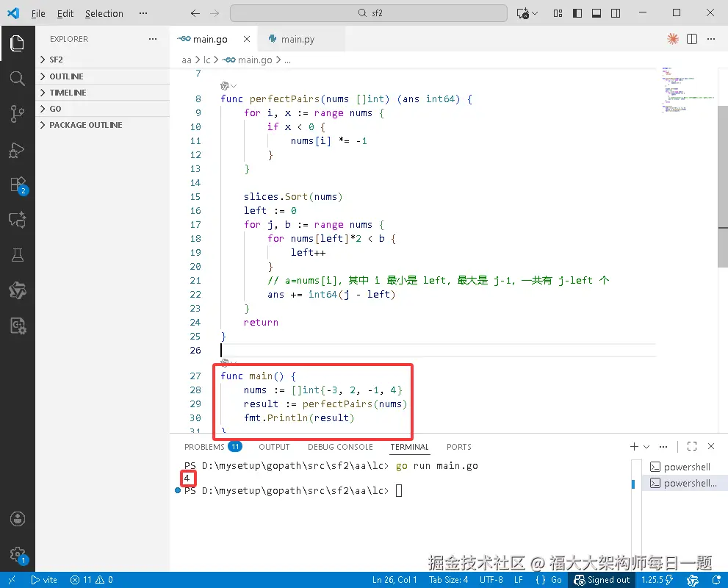Toggle the bottom panel visibility
728x588 pixels.
tap(597, 13)
